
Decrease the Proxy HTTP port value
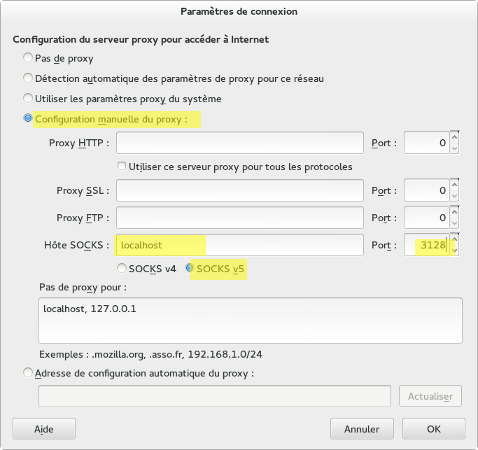(454, 149)
